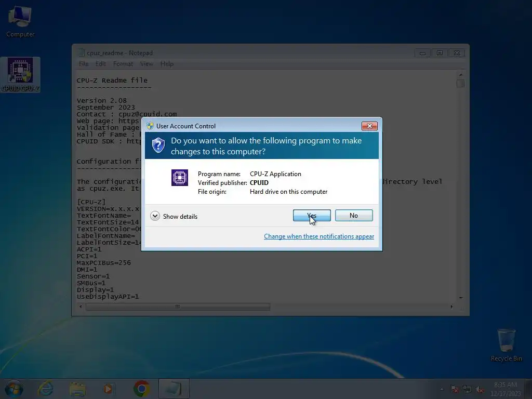Open Windows Media Player from taskbar
532x399 pixels.
click(109, 389)
